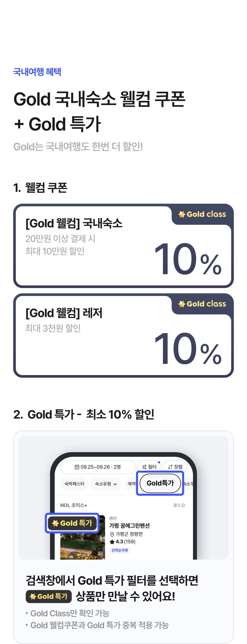Open the 09.25~09.26 · 2명 date selector
Screen dimensions: 247x644
coord(98,467)
